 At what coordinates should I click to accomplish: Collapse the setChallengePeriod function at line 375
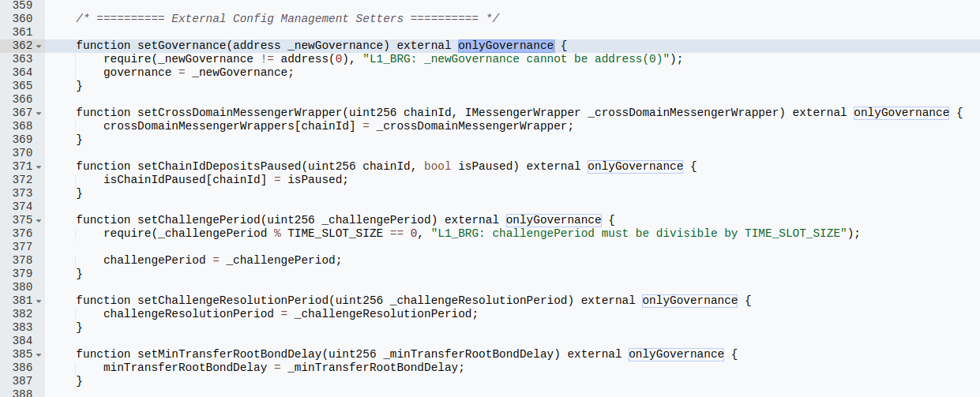pyautogui.click(x=39, y=221)
